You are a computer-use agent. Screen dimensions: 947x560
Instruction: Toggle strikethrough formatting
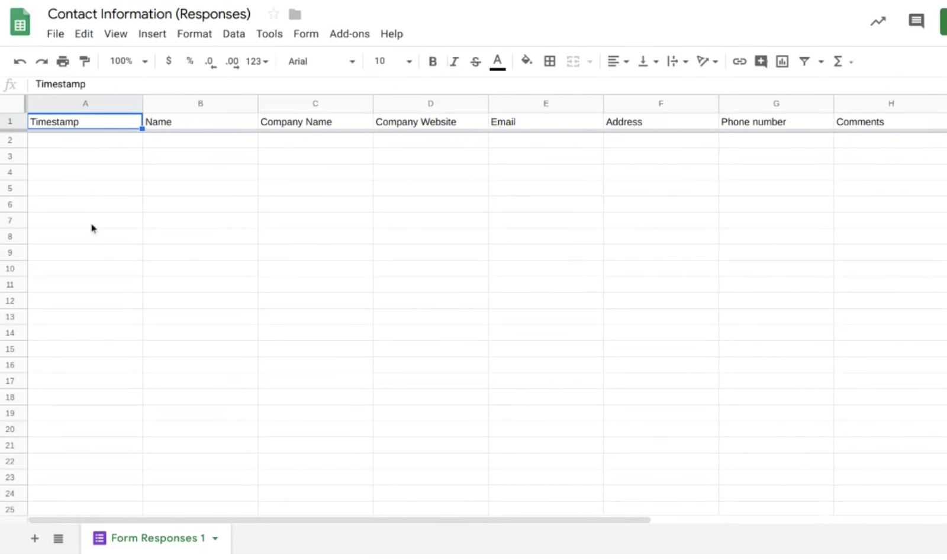point(475,61)
